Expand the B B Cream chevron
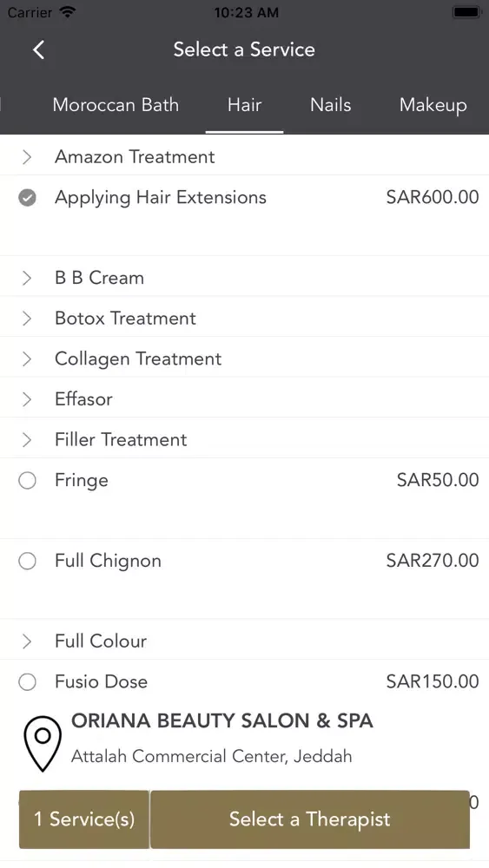This screenshot has height=868, width=489. click(27, 278)
